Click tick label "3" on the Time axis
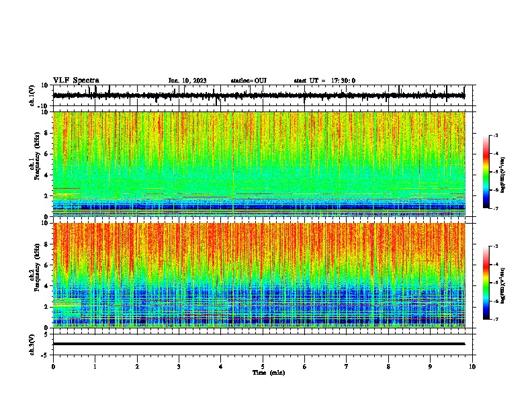The image size is (532, 411). point(179,367)
